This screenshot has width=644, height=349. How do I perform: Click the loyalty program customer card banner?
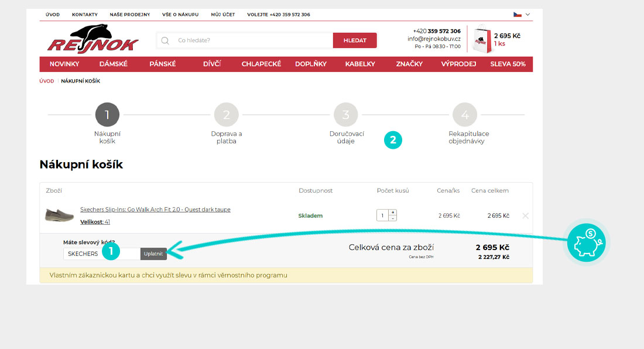286,275
